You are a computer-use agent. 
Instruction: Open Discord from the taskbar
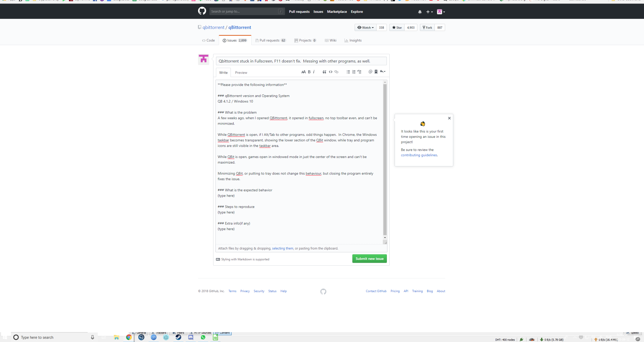[191, 337]
